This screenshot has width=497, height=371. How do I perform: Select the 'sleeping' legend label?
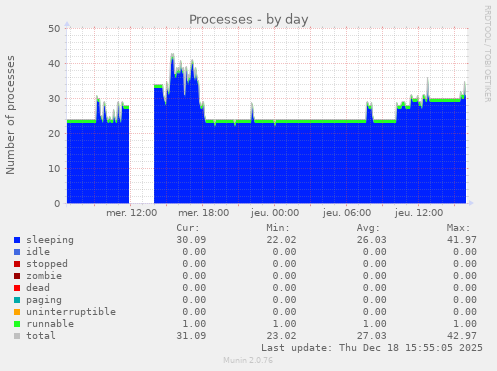pyautogui.click(x=50, y=240)
